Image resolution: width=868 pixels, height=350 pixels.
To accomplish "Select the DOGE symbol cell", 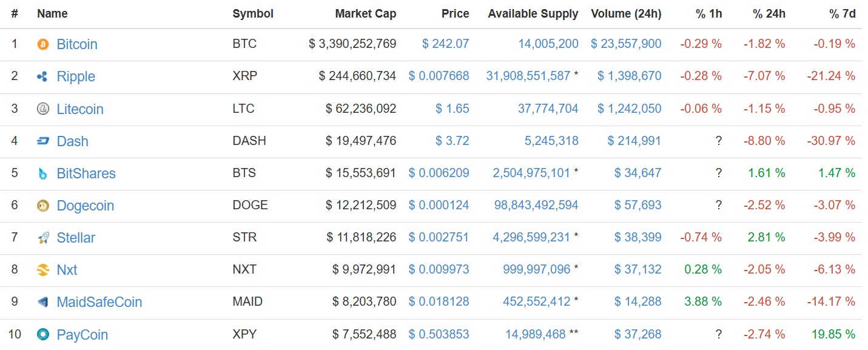I will click(250, 205).
